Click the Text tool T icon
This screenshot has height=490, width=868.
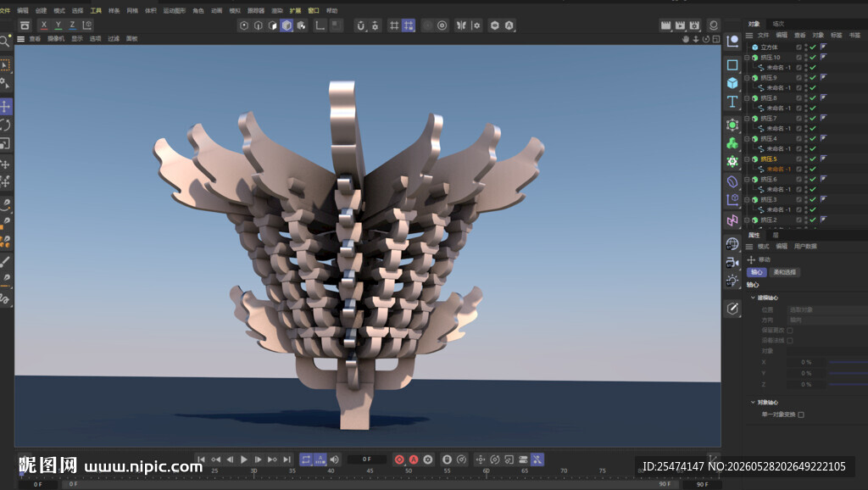point(732,102)
